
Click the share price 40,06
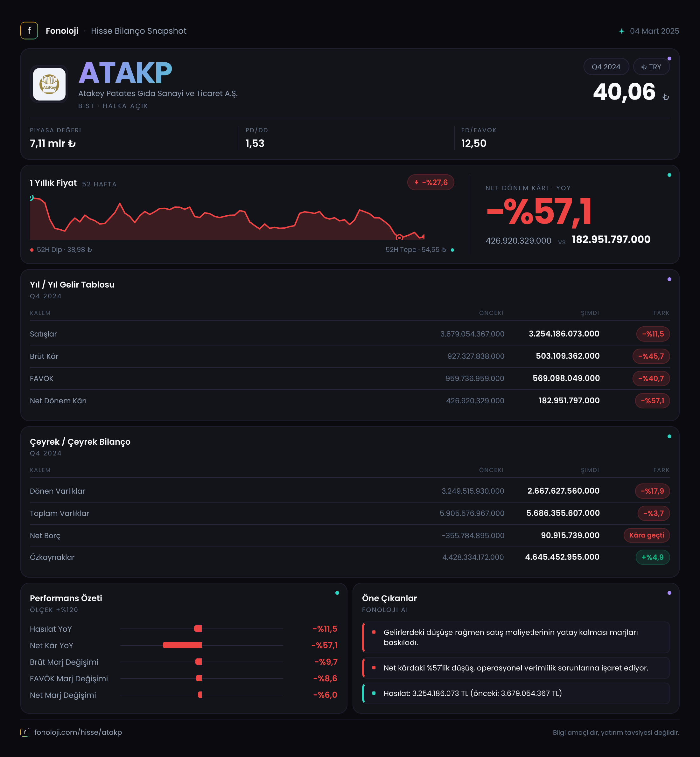click(x=624, y=92)
